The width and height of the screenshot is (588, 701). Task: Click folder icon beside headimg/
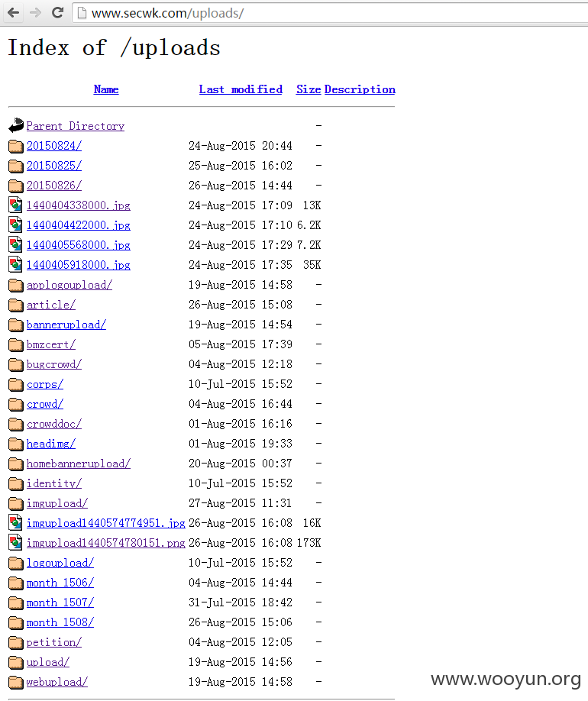point(16,444)
